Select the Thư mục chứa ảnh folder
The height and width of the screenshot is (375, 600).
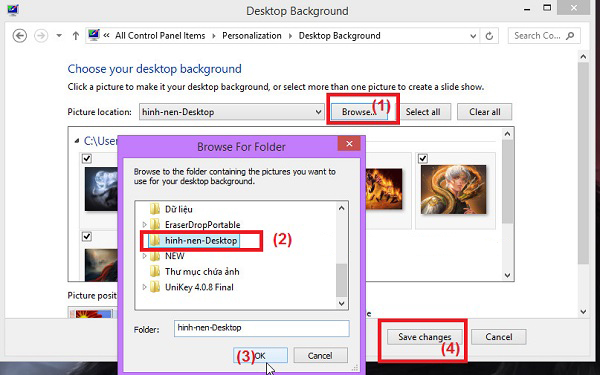pyautogui.click(x=202, y=272)
